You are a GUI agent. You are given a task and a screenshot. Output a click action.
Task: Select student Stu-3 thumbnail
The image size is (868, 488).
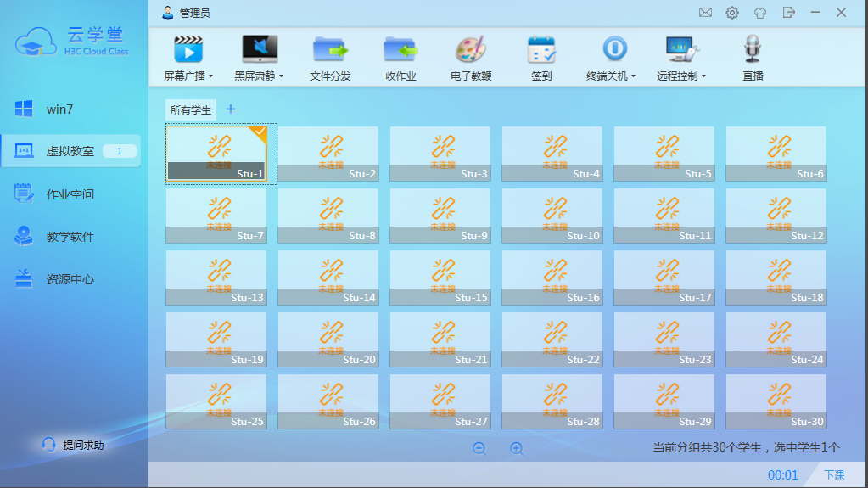click(x=440, y=154)
